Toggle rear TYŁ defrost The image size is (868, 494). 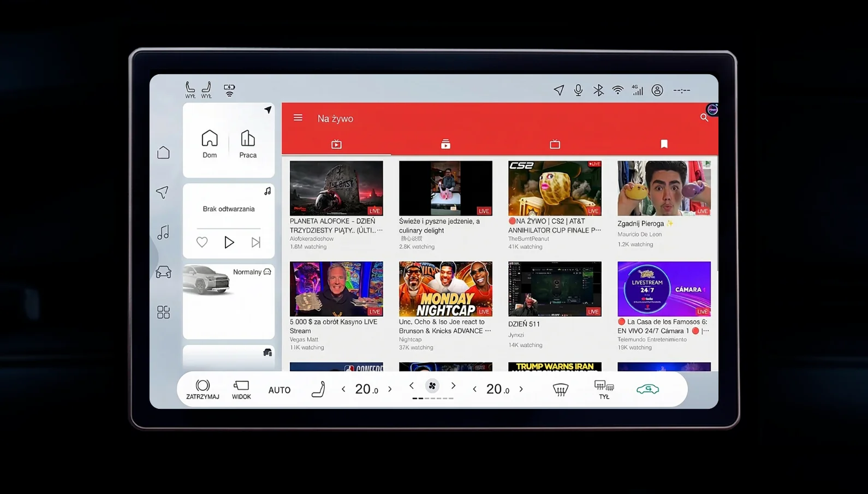604,390
